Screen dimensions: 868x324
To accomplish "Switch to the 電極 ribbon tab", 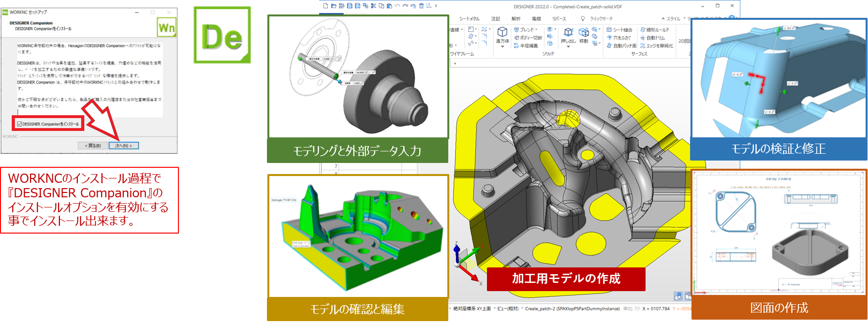I will (536, 19).
